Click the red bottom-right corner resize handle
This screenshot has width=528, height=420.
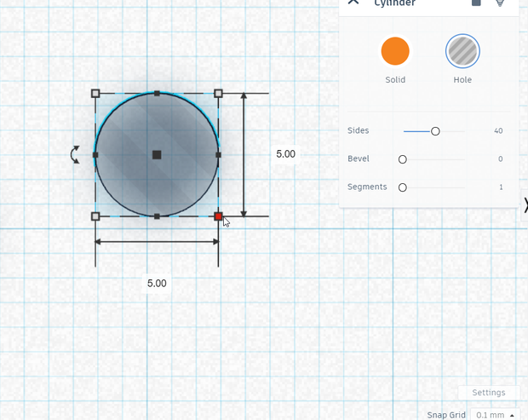click(x=218, y=216)
